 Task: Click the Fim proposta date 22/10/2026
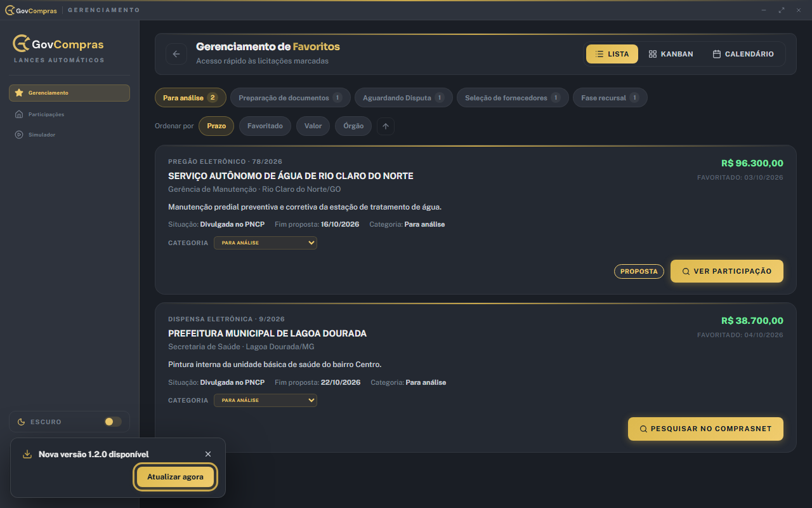coord(341,382)
